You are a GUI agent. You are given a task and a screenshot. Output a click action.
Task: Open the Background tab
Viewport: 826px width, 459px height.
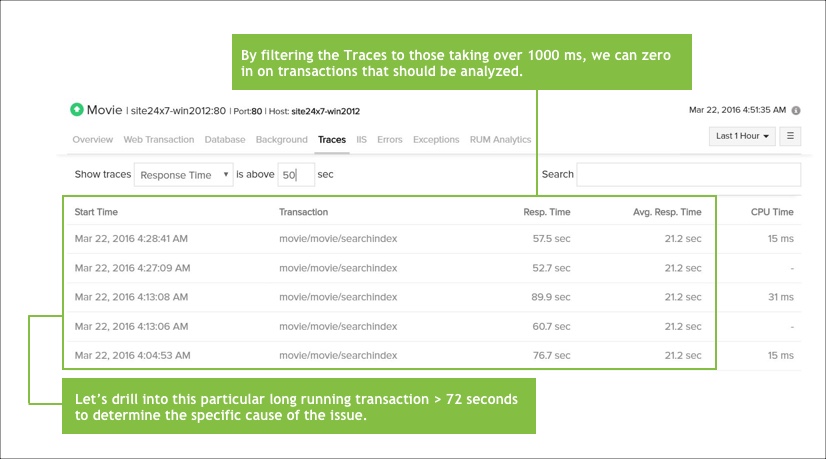tap(281, 140)
